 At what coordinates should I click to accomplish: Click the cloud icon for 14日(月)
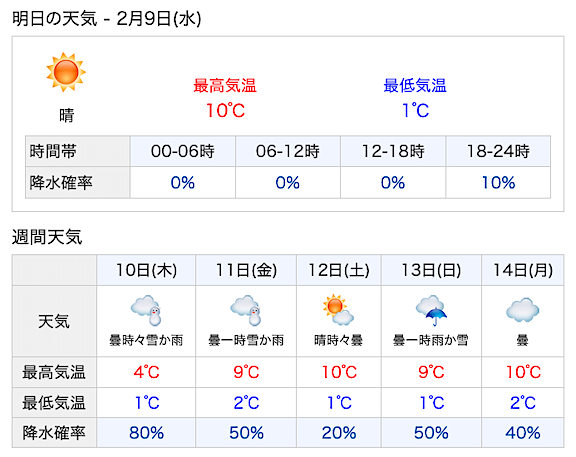(523, 310)
